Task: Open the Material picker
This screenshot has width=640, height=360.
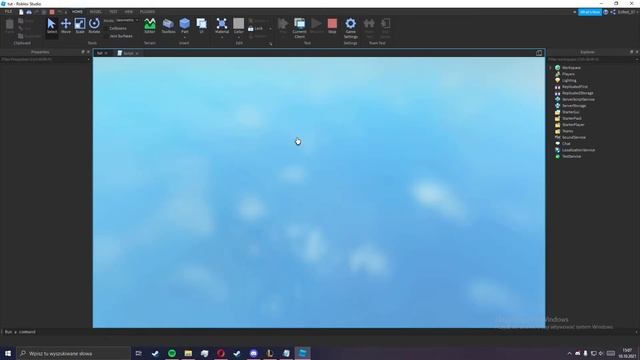Action: 222,25
